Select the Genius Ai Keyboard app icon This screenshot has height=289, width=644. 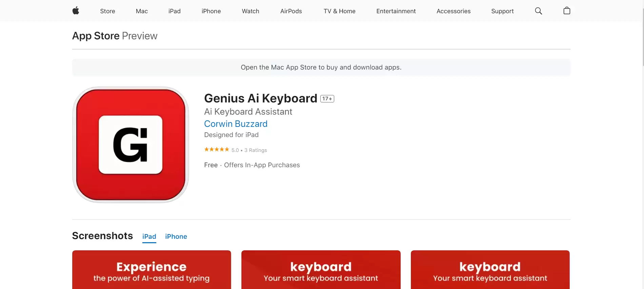click(130, 145)
